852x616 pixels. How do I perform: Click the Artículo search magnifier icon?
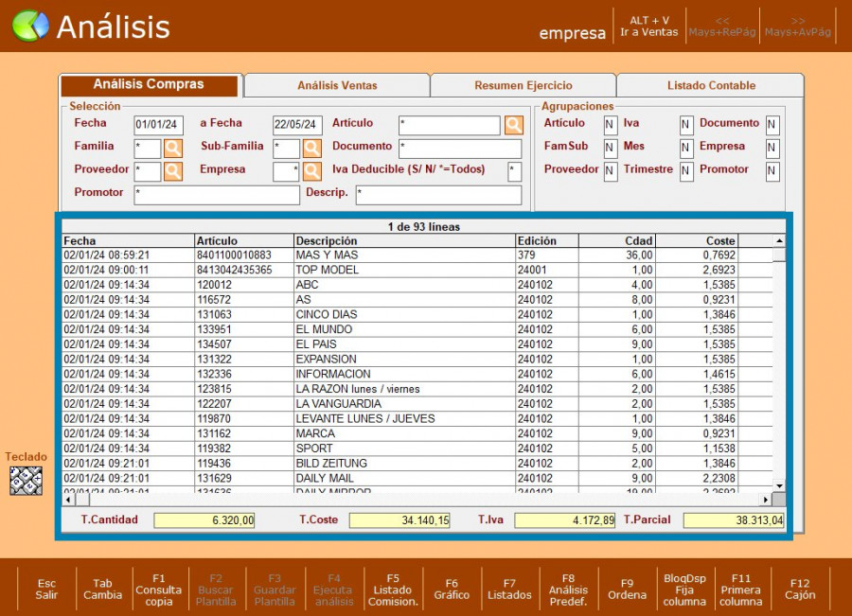pos(513,125)
